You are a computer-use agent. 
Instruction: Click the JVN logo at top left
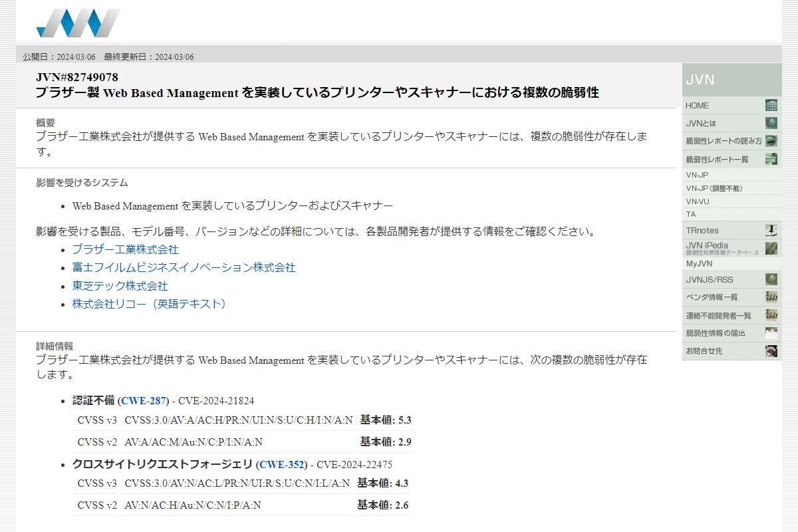tap(78, 23)
